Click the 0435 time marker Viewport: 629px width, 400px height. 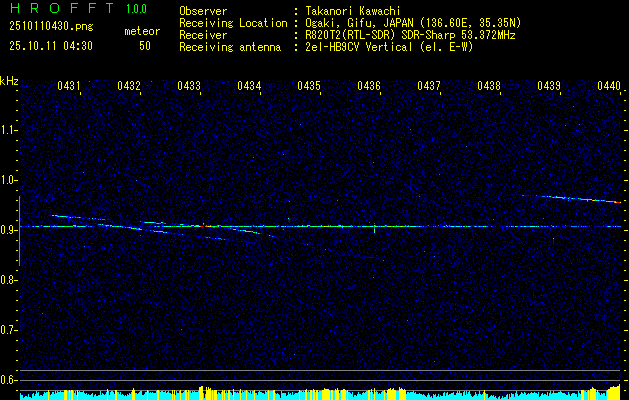[309, 86]
